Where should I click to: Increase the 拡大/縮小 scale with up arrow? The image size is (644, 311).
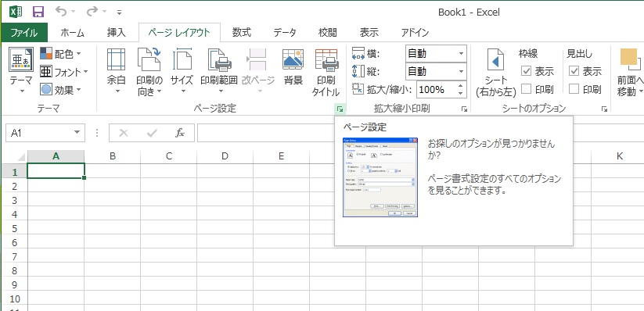[461, 86]
